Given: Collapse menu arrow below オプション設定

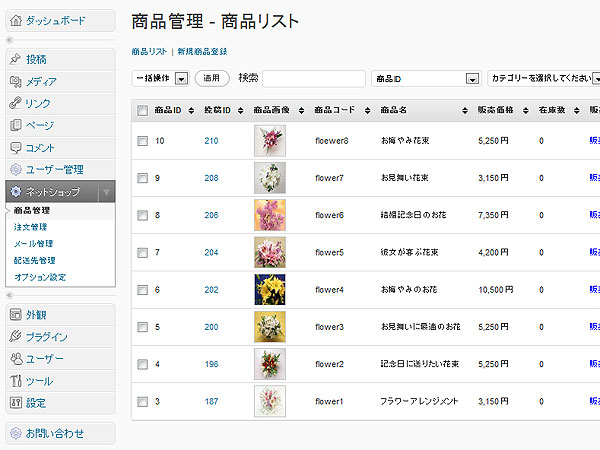Looking at the screenshot, I should click(x=10, y=295).
